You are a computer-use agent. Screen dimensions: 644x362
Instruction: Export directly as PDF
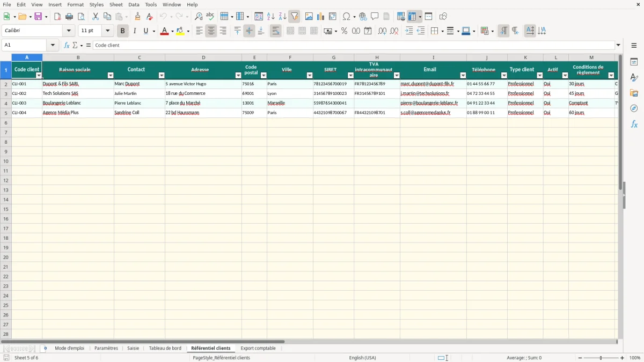coord(57,17)
